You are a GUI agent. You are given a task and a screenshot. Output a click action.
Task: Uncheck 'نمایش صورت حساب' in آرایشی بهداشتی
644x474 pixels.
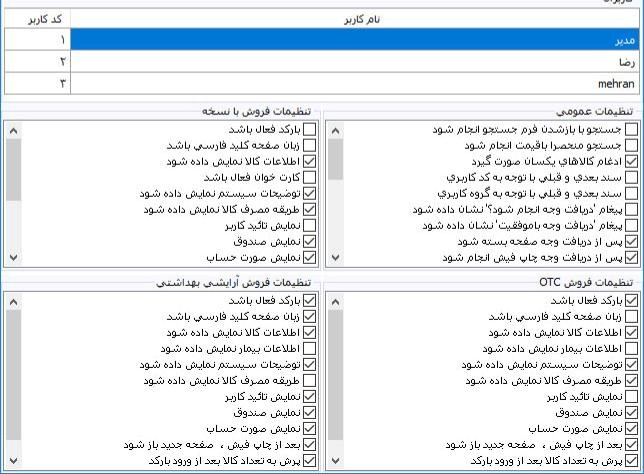coord(309,429)
